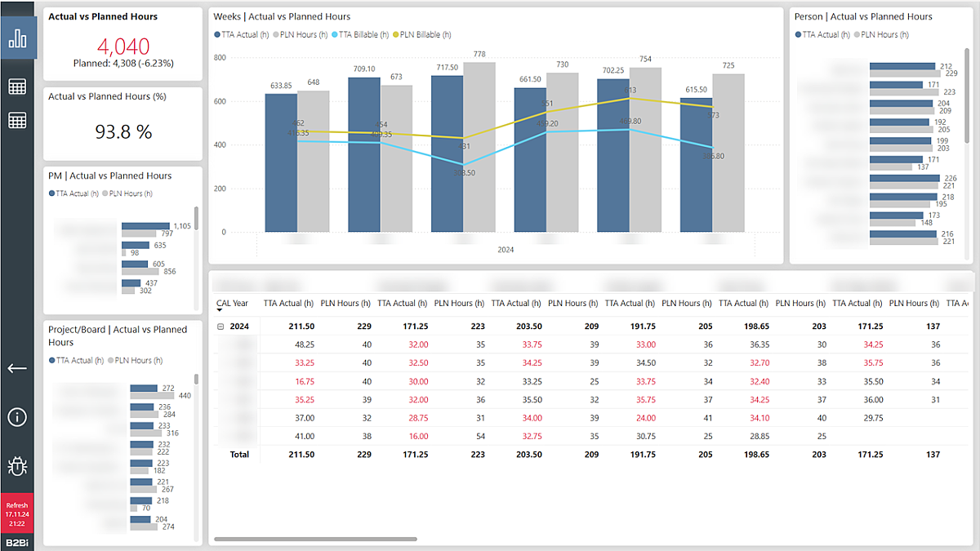Viewport: 980px width, 551px height.
Task: Select the 709.10 actual hours bar
Action: coord(364,154)
